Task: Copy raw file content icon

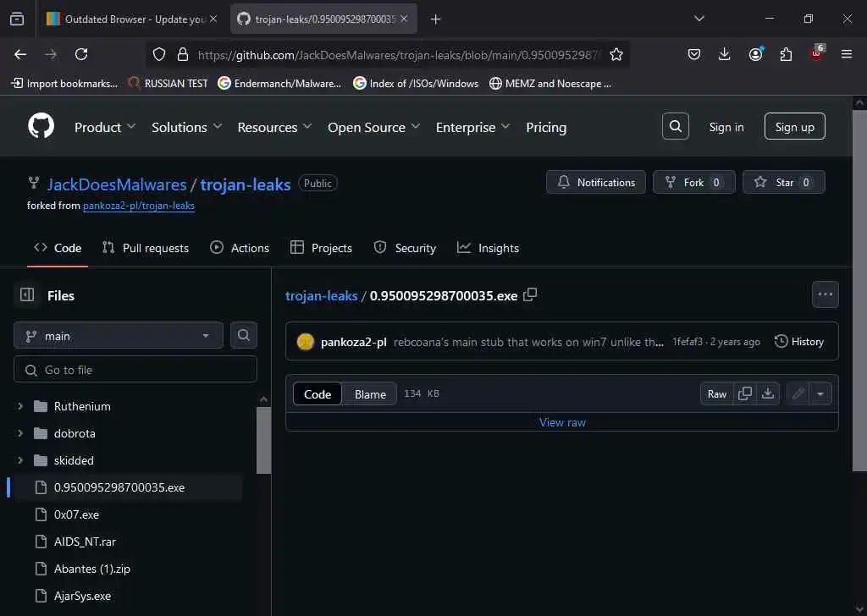Action: (745, 394)
